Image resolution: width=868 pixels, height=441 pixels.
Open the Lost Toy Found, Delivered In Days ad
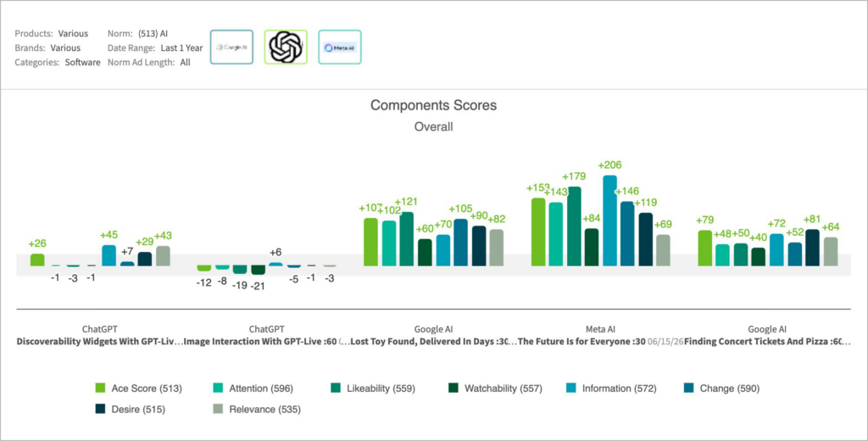pos(434,342)
